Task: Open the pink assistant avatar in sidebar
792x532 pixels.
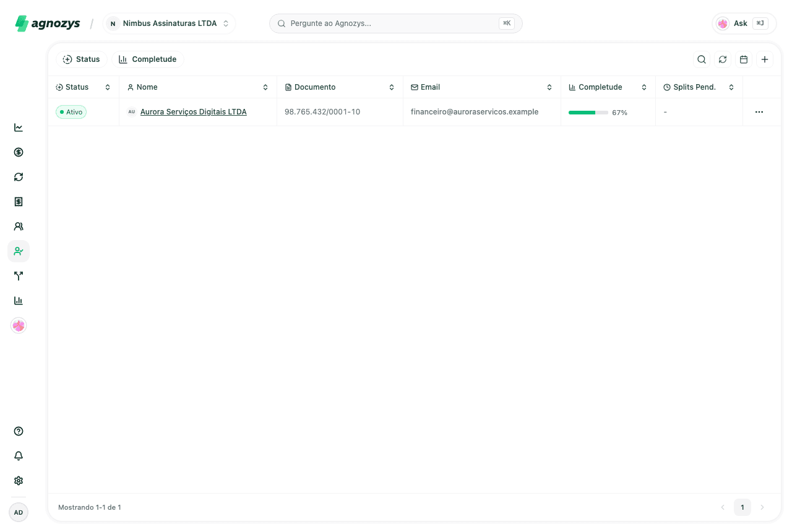Action: (x=19, y=325)
